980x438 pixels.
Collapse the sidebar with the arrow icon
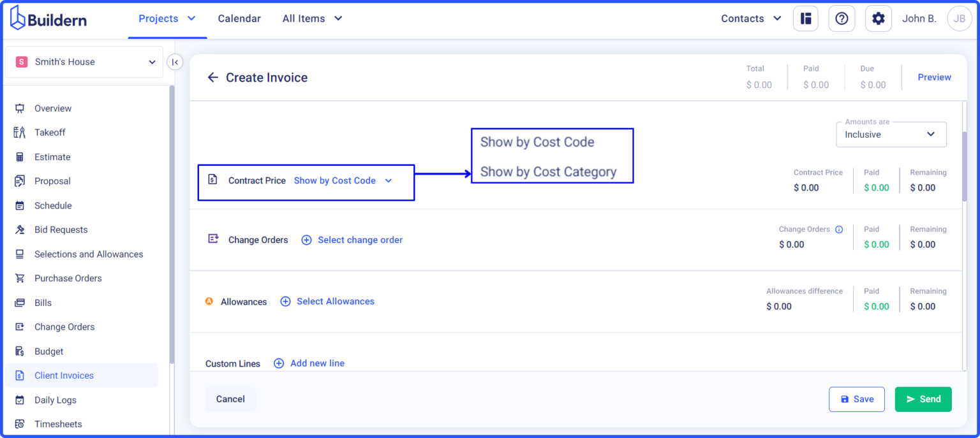point(175,62)
